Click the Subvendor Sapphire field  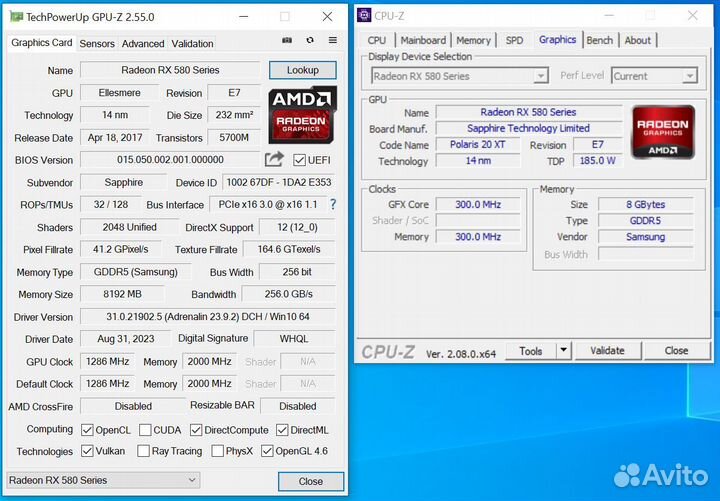click(124, 182)
